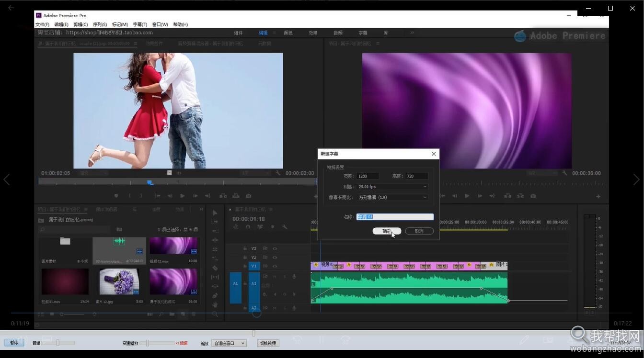Screen dimensions: 644x358
Task: Toggle V2 track lock
Action: 245,257
